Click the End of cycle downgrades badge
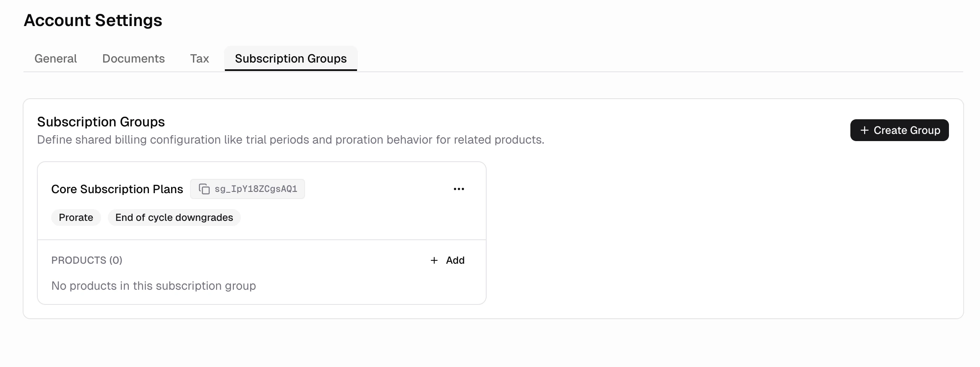Image resolution: width=980 pixels, height=367 pixels. coord(174,218)
